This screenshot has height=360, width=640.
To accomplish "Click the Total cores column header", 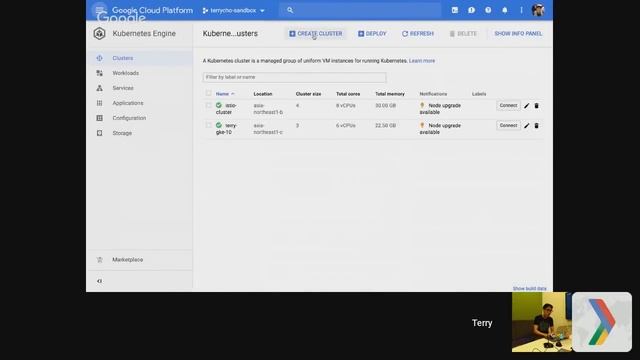I will click(x=348, y=94).
